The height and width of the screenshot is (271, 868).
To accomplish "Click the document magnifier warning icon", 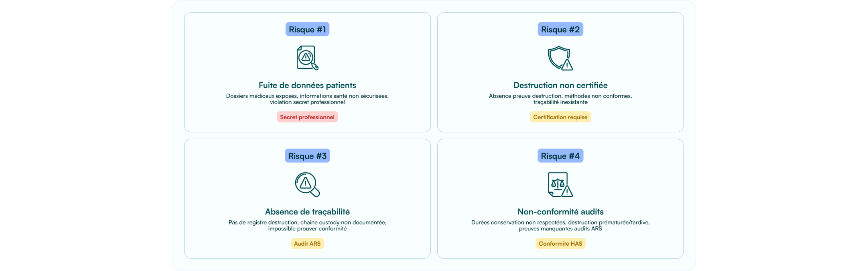I will click(307, 58).
